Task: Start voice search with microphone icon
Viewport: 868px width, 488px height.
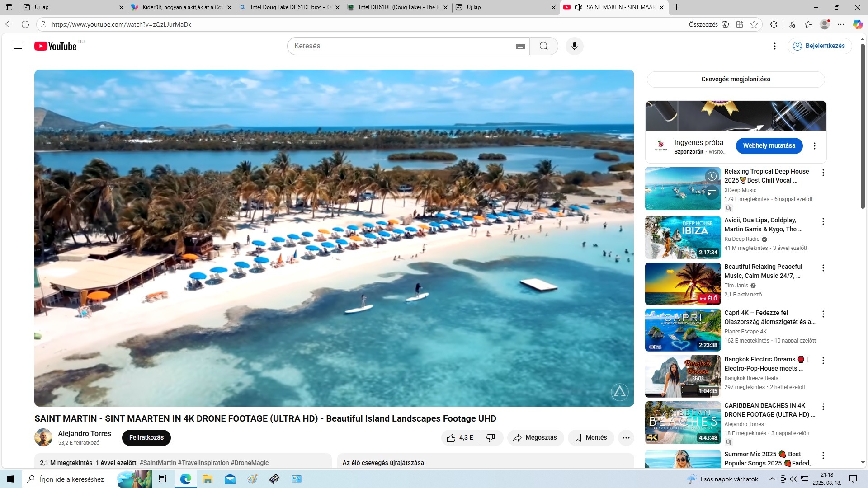Action: pos(574,46)
